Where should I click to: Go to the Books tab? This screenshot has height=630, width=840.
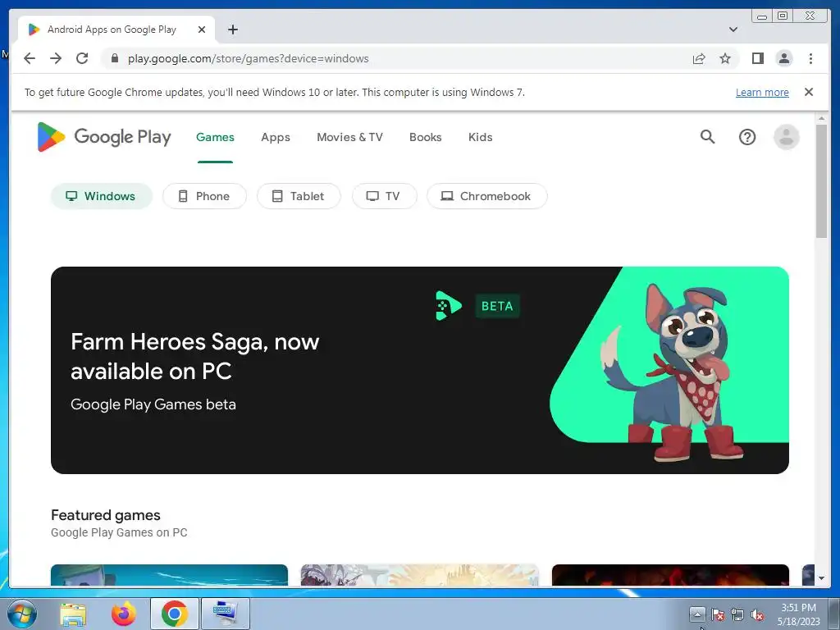[x=426, y=137]
